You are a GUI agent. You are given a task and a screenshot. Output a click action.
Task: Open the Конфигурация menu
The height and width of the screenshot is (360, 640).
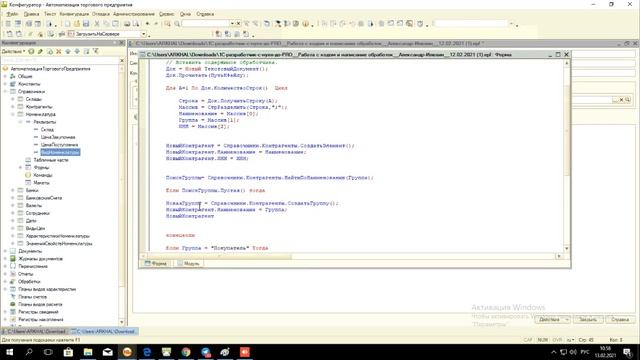click(74, 14)
